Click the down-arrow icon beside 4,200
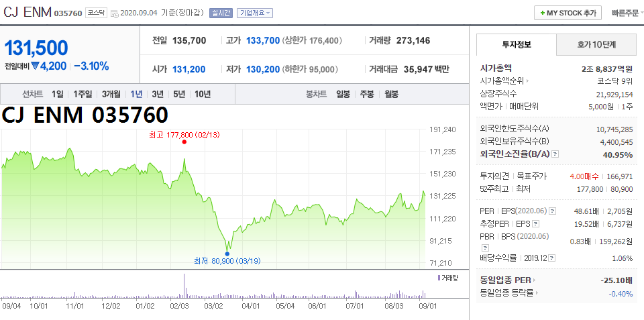The width and height of the screenshot is (644, 320). (x=34, y=66)
